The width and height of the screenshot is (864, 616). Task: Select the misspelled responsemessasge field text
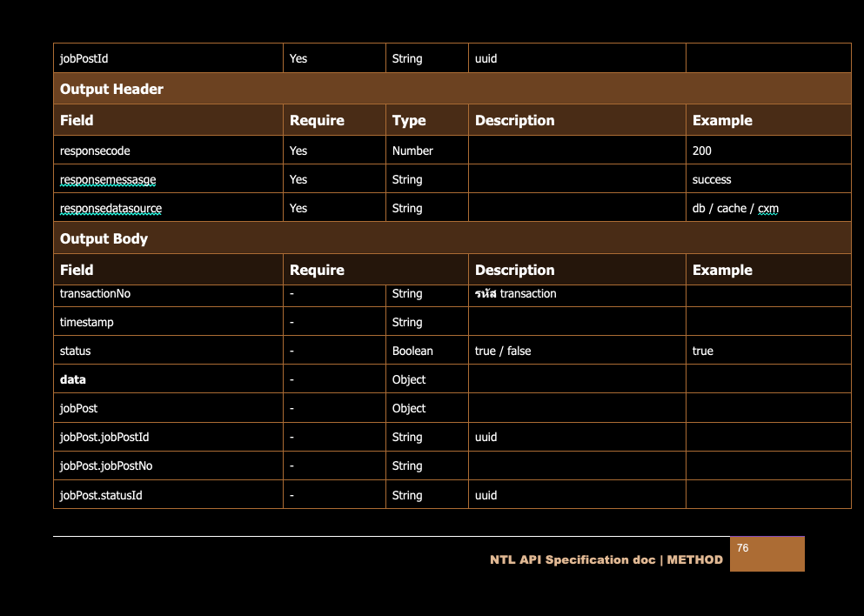(108, 179)
